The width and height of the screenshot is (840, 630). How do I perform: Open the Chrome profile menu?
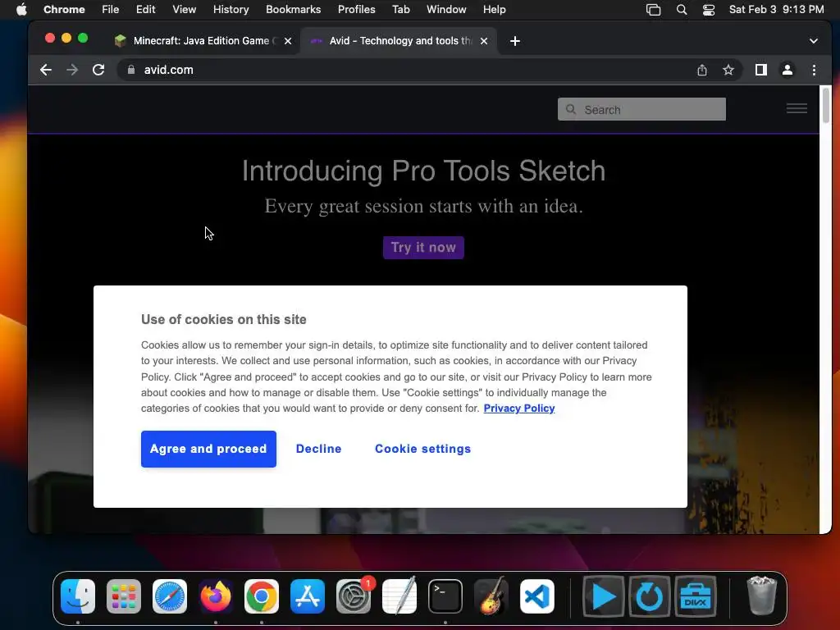pos(787,70)
